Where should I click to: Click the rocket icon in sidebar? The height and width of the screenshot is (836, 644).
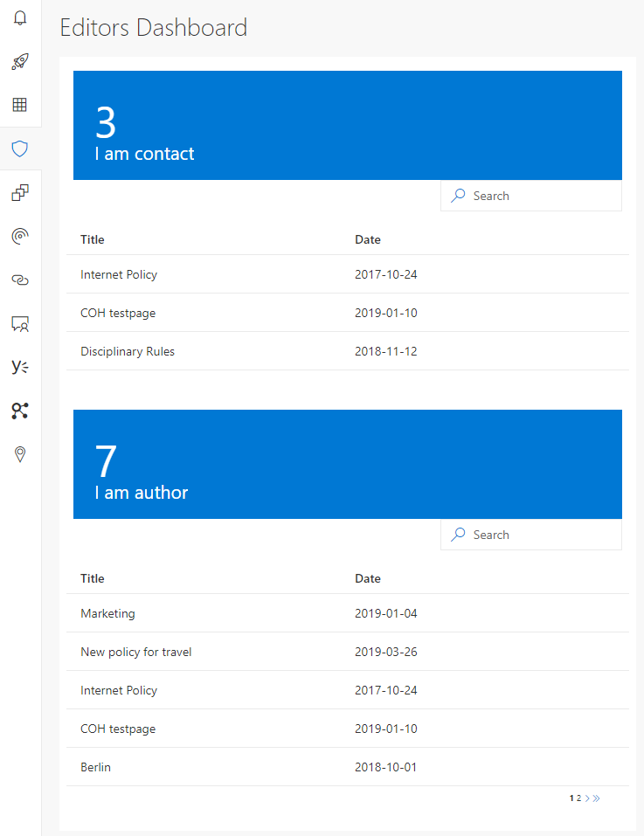pyautogui.click(x=20, y=61)
